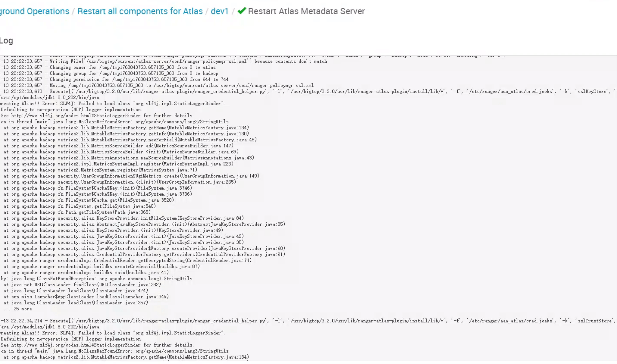Click the Restart Atlas Metadata Server title

(x=306, y=11)
